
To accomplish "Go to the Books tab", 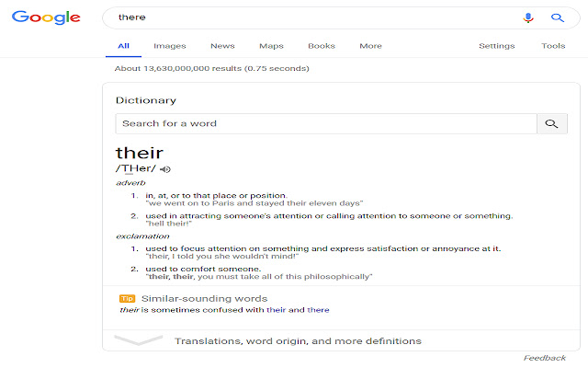I will 322,46.
